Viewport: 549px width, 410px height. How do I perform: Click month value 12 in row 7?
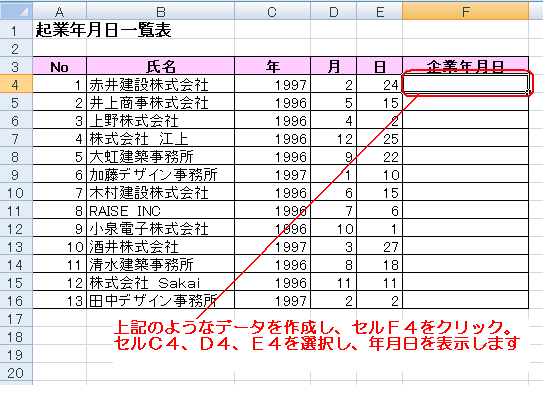pyautogui.click(x=334, y=138)
